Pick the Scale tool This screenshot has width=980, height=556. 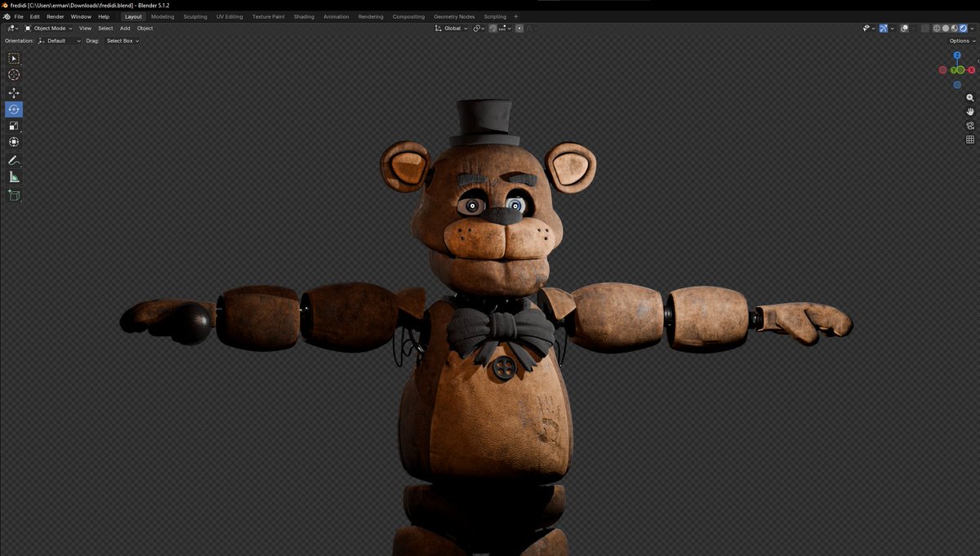coord(14,126)
